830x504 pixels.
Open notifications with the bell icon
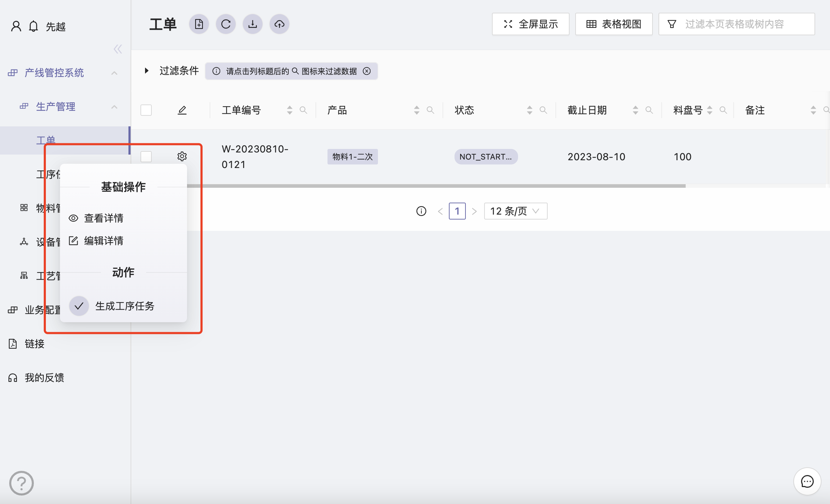click(34, 26)
